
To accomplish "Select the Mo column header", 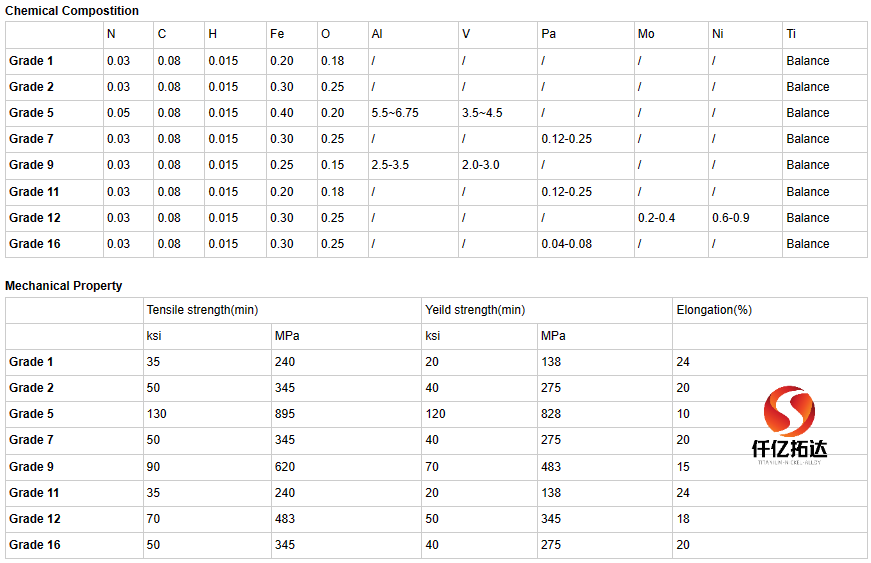I will (x=645, y=34).
